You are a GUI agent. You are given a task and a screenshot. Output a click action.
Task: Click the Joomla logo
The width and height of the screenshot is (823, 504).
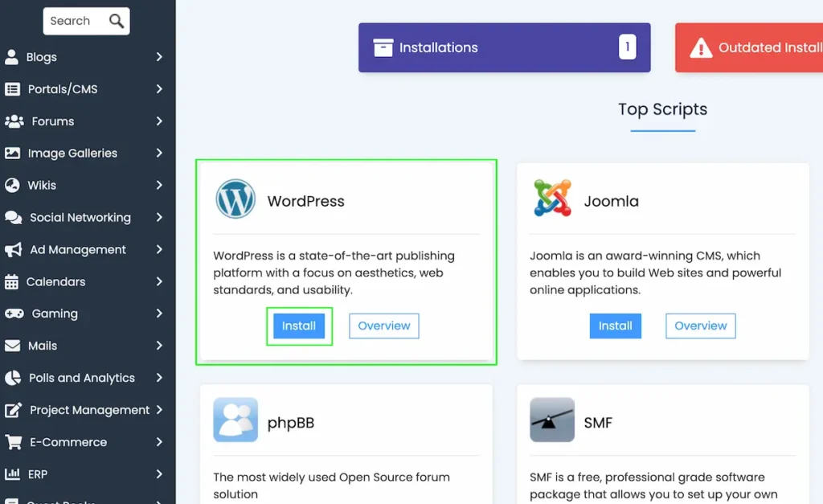552,198
